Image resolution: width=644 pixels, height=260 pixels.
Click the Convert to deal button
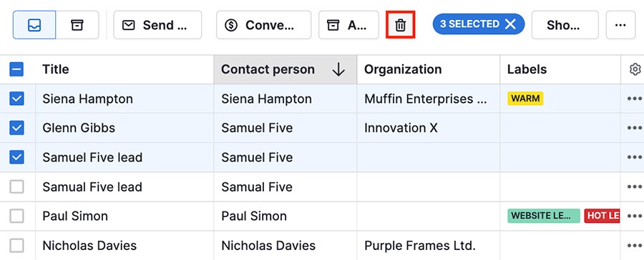pos(263,25)
